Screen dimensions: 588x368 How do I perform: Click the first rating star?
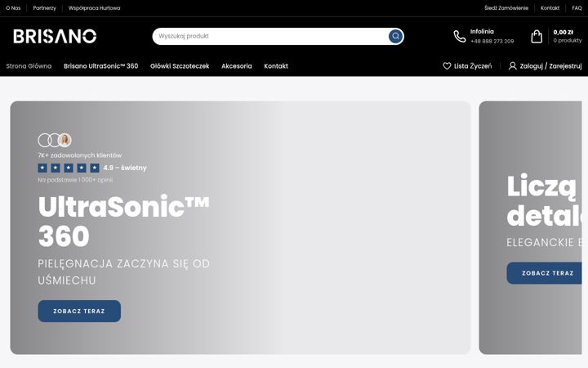click(42, 168)
